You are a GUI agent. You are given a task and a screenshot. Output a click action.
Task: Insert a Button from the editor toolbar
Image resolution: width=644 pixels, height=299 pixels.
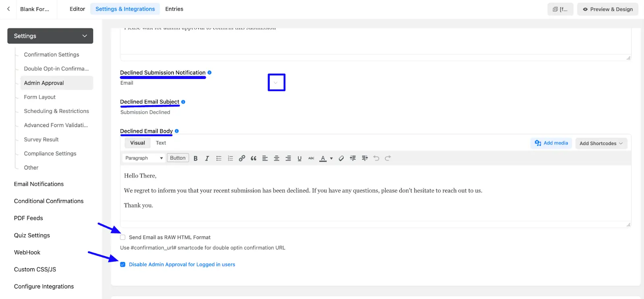pyautogui.click(x=178, y=158)
